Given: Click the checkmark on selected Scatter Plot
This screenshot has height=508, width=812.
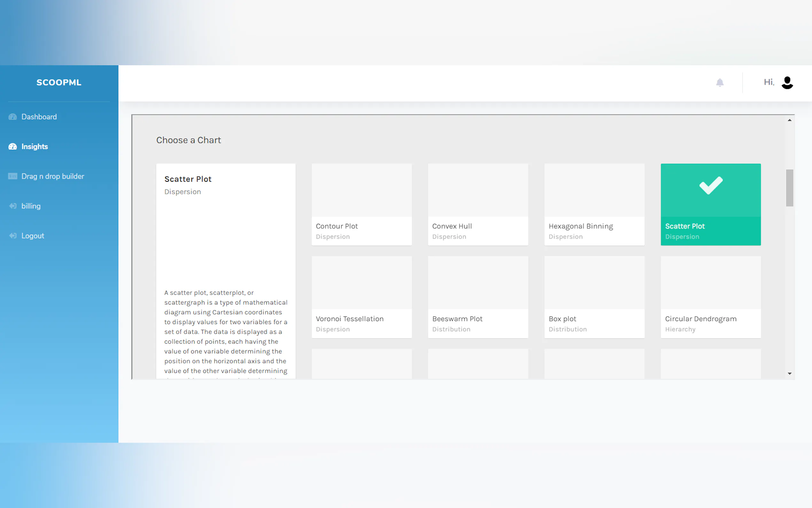Looking at the screenshot, I should [x=711, y=185].
